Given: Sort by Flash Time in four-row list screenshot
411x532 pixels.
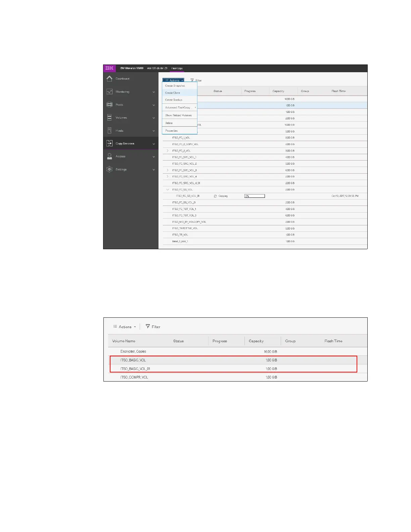Looking at the screenshot, I should point(333,341).
